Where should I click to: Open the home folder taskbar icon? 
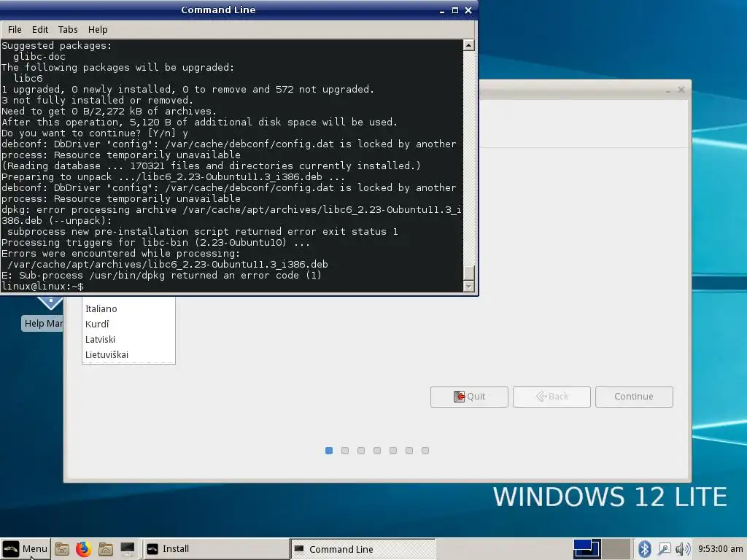tap(105, 548)
